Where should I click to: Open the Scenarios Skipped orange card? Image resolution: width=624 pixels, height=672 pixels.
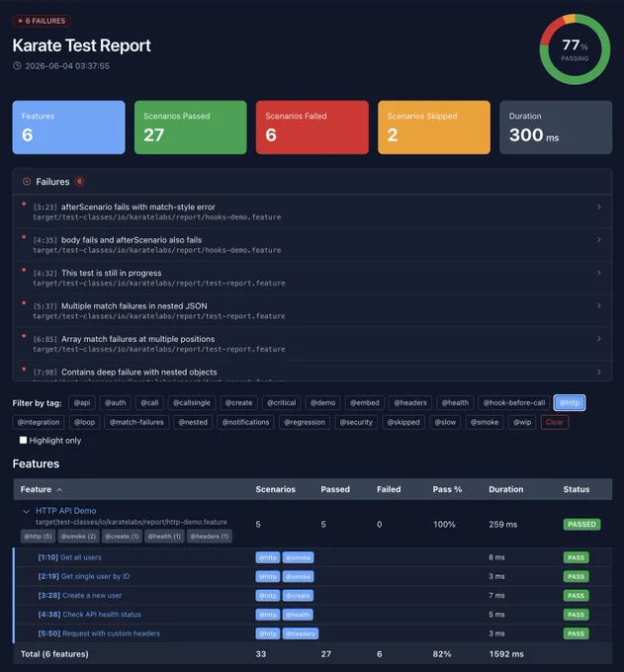(x=434, y=127)
